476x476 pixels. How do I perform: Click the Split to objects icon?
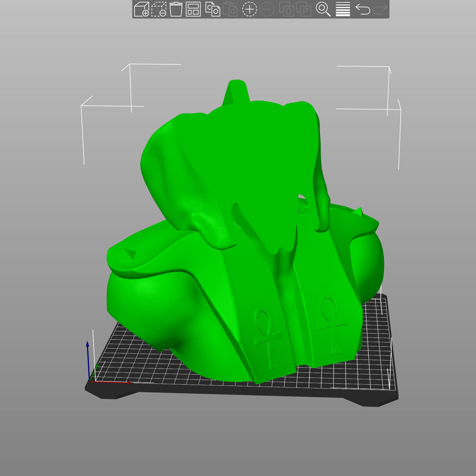point(286,9)
